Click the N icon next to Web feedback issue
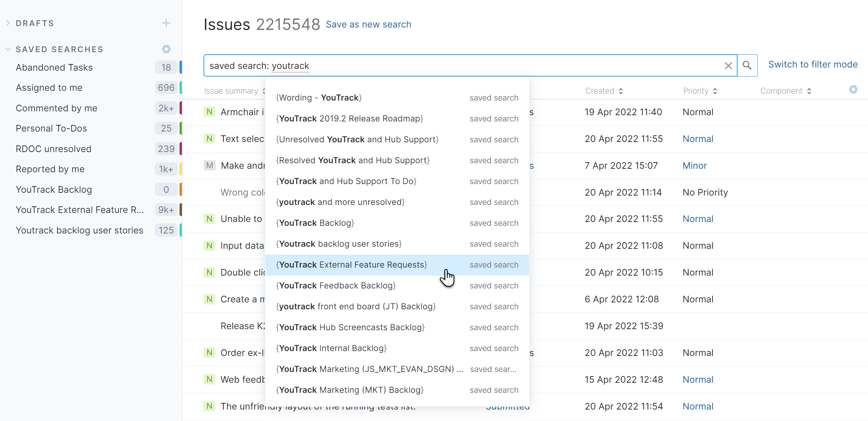Image resolution: width=868 pixels, height=421 pixels. [209, 379]
